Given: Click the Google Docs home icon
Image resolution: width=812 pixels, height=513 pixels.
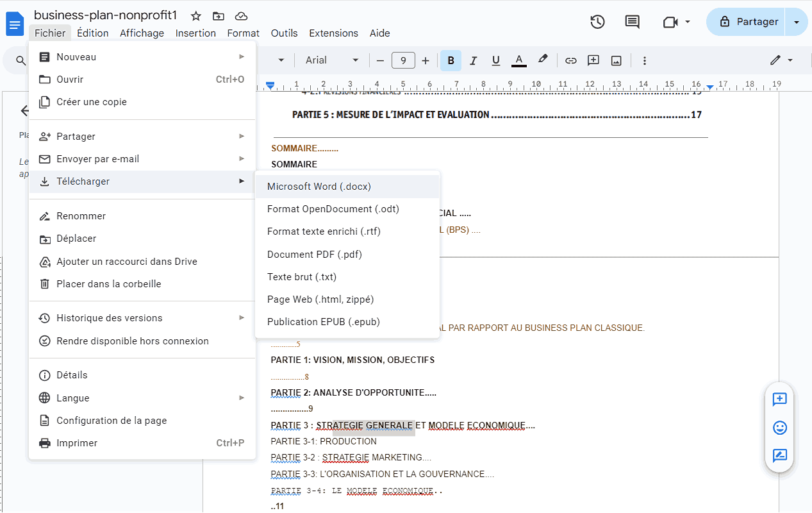Looking at the screenshot, I should [x=14, y=24].
